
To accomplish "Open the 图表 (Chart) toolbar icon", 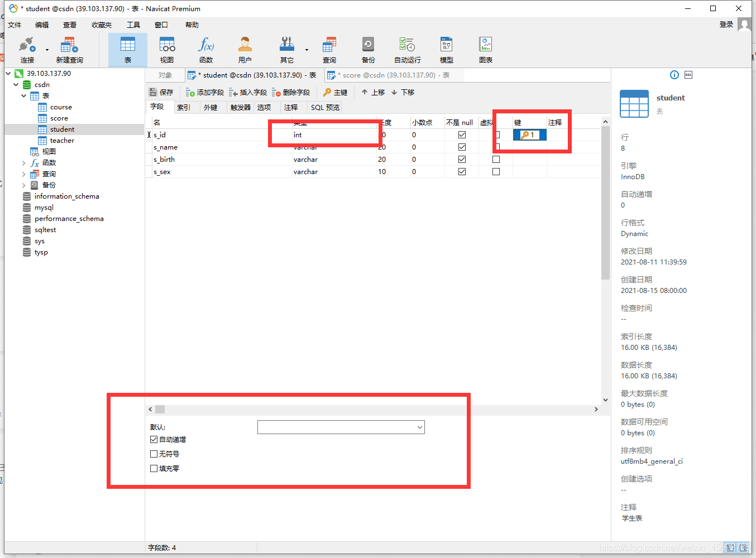I will (x=485, y=50).
